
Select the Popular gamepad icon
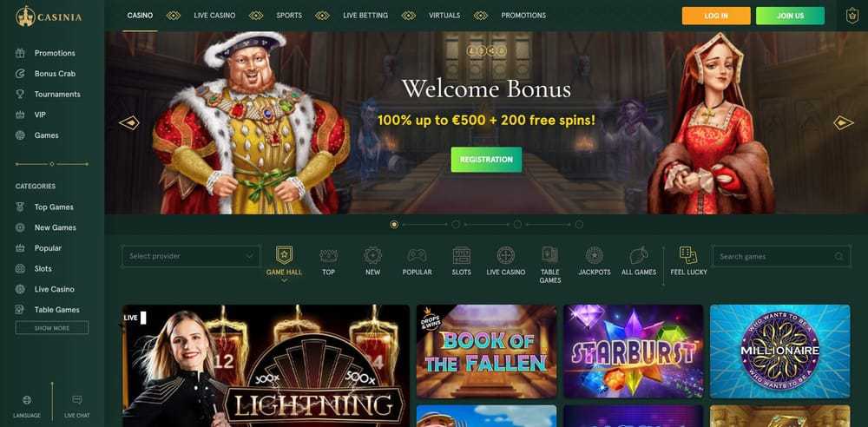[417, 255]
